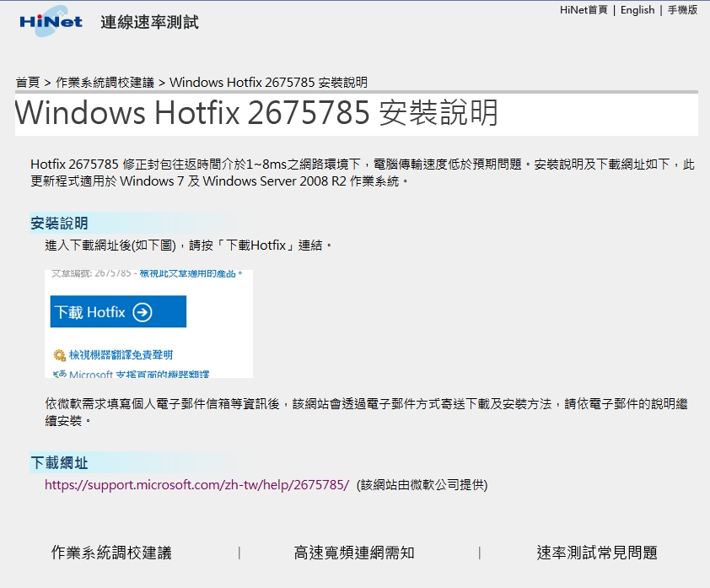
Task: Open the support.microsoft.com download URL
Action: [197, 485]
